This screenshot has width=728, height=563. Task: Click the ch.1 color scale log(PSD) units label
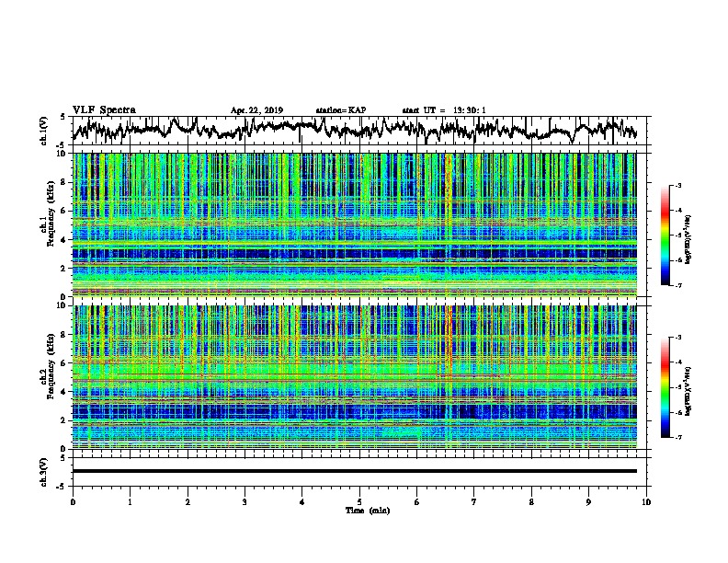coord(688,239)
